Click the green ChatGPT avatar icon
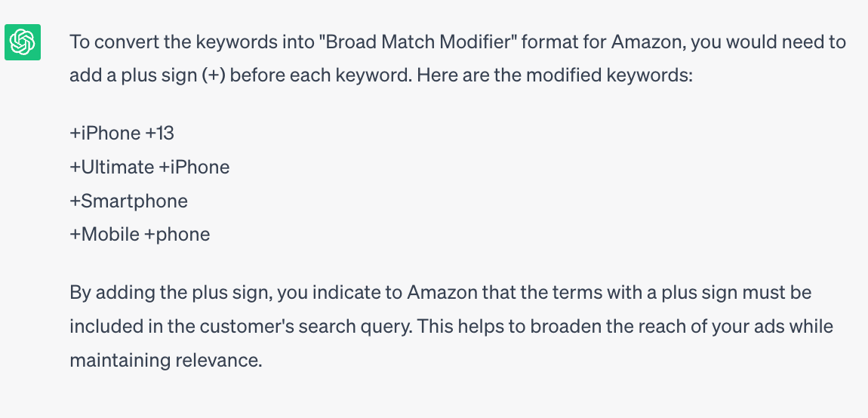 [23, 42]
